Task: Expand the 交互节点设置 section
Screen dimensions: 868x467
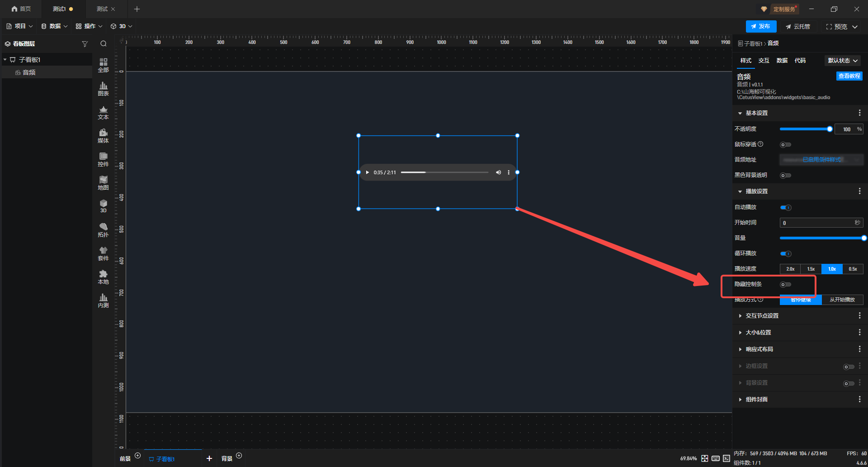Action: [x=762, y=316]
